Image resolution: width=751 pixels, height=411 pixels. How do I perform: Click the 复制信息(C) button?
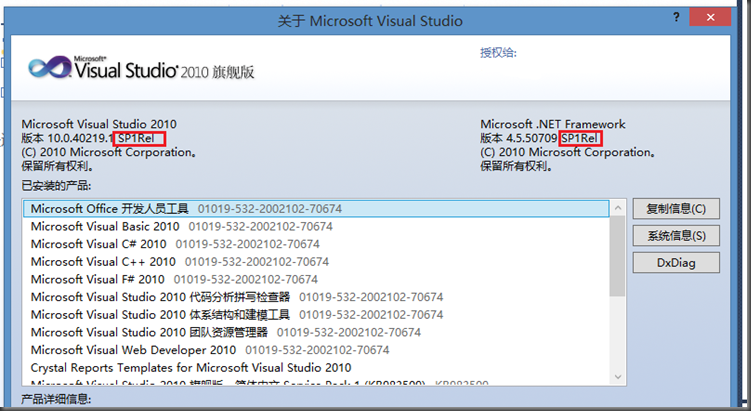(x=676, y=209)
